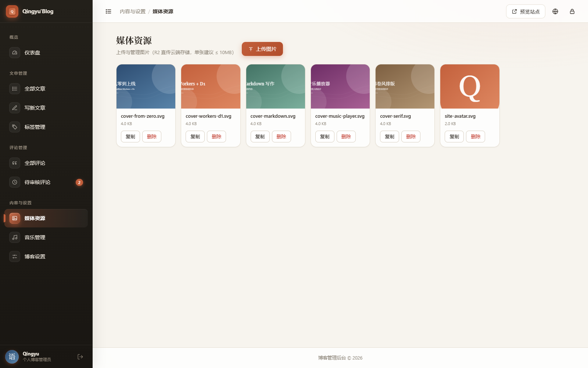Viewport: 588px width, 368px height.
Task: Open 博客设置 menu item
Action: point(46,256)
